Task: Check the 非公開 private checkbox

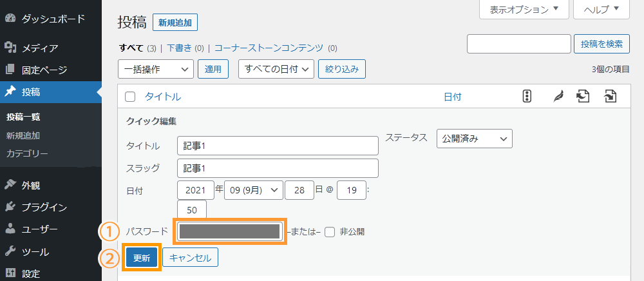Action: pyautogui.click(x=329, y=232)
